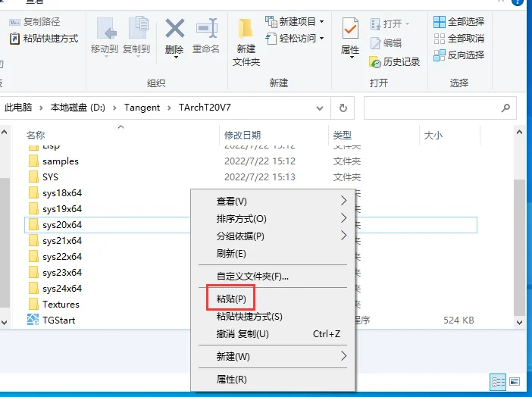Image resolution: width=532 pixels, height=397 pixels.
Task: Sort by the 大小 column header
Action: click(433, 136)
